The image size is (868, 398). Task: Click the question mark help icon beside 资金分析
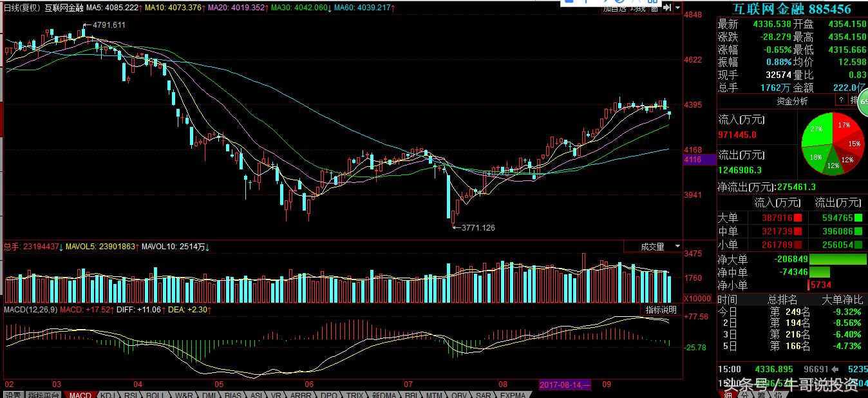(840, 100)
